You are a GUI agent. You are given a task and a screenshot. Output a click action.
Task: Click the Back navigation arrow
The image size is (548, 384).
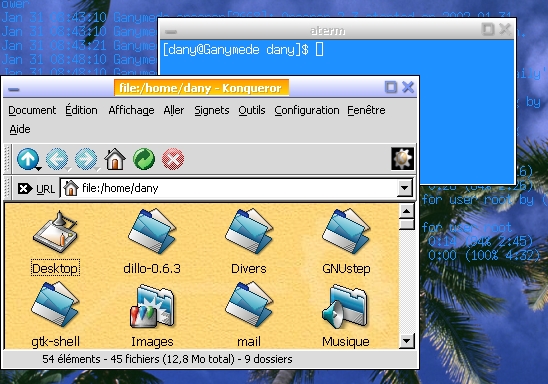click(x=57, y=159)
